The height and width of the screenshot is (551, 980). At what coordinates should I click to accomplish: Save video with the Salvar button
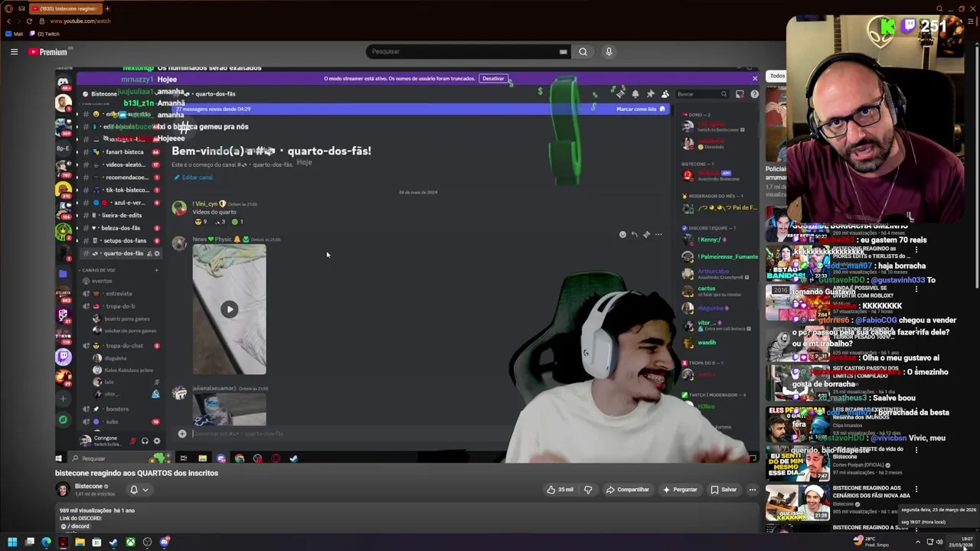tap(724, 490)
